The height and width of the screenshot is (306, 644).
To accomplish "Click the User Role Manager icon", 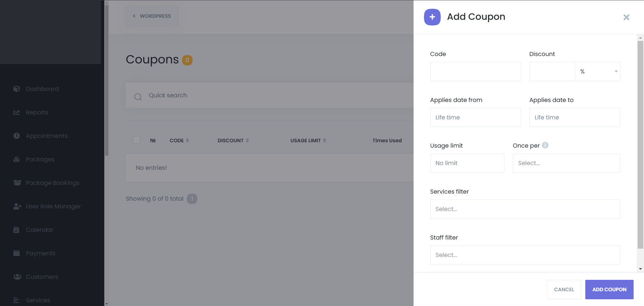I will pyautogui.click(x=17, y=206).
